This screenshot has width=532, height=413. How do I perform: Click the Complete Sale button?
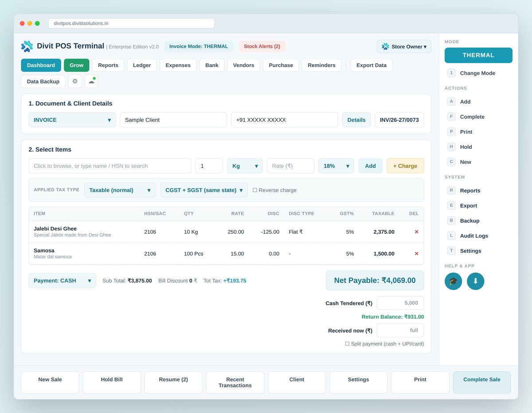[482, 382]
